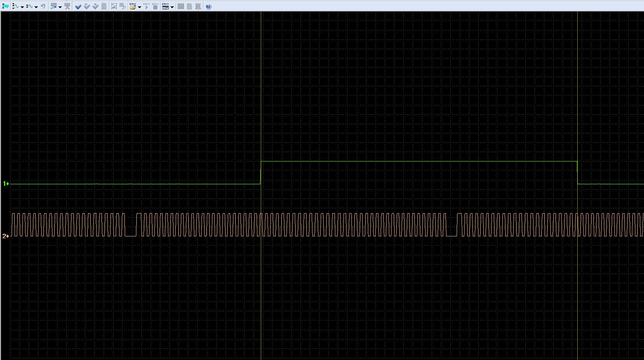The height and width of the screenshot is (360, 644).
Task: Click the second gray checkmark arrow icon
Action: coord(96,6)
